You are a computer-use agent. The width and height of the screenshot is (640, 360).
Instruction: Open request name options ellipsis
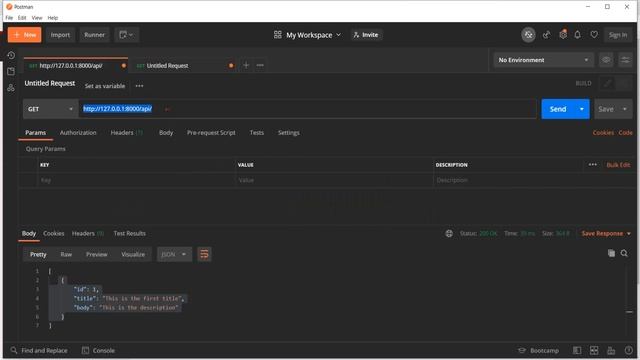point(139,86)
